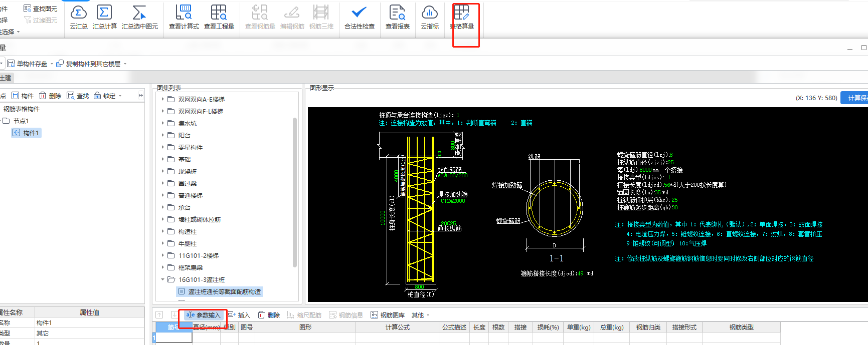Expand 圈过梁 folder
868x345 pixels.
point(162,183)
